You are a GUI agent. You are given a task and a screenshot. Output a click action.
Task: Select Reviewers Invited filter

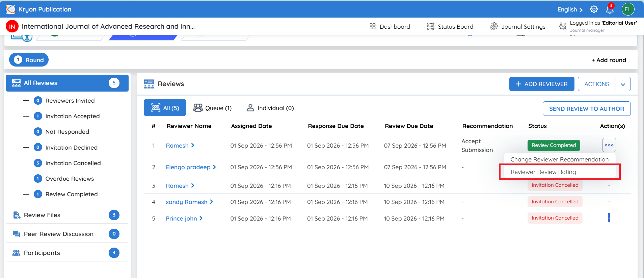(70, 101)
